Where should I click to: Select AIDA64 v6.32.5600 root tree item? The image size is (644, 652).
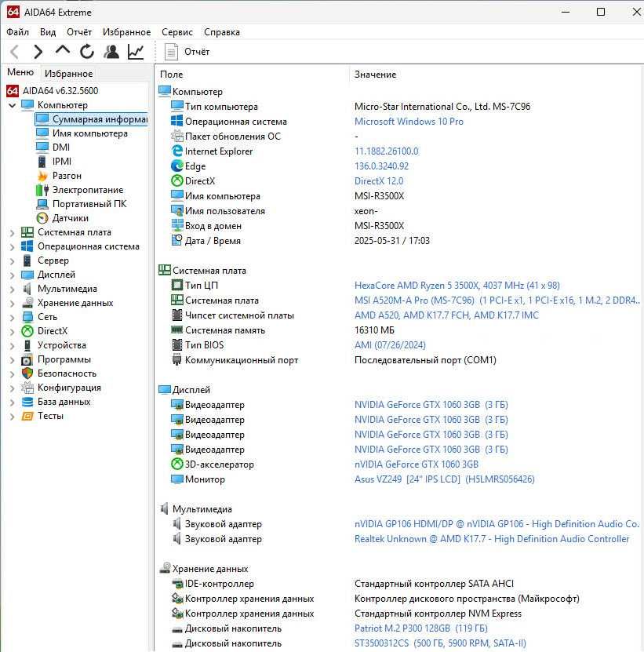(60, 91)
